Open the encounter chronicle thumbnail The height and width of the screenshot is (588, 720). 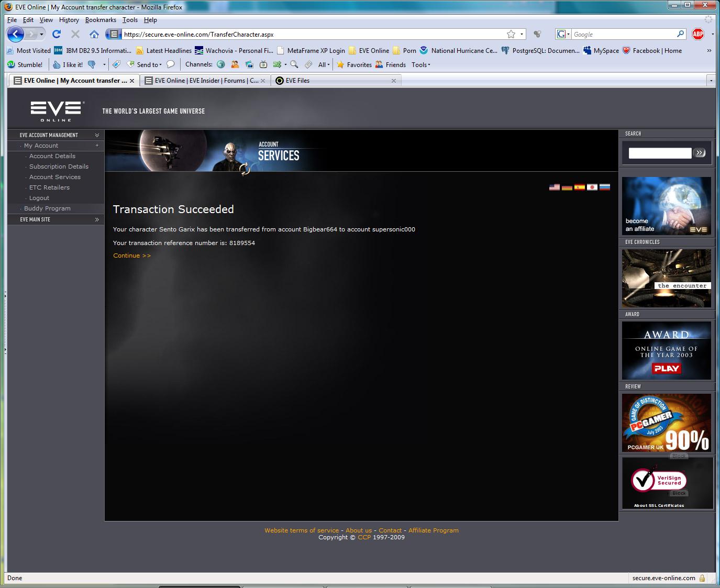point(667,278)
